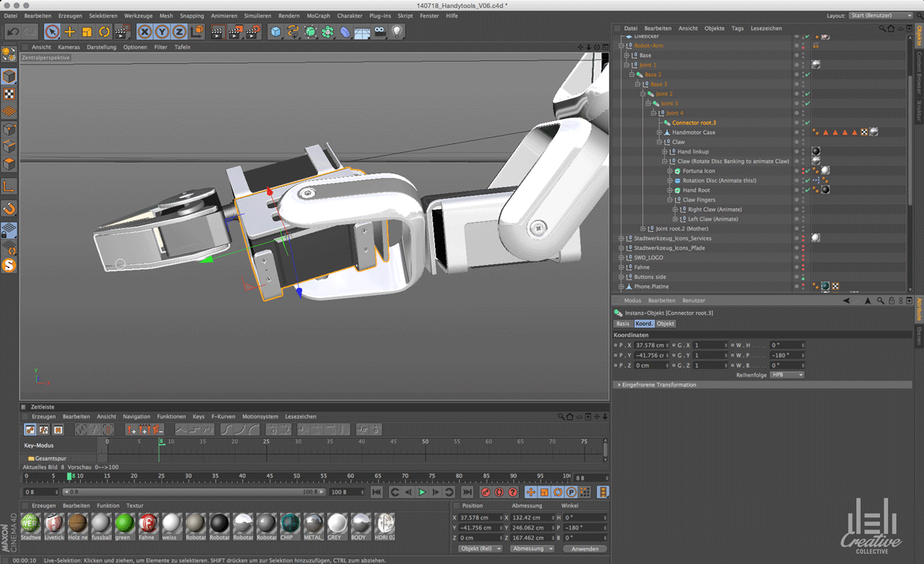The width and height of the screenshot is (924, 564).
Task: Toggle Parameter keyframe recording P icon
Action: click(571, 492)
